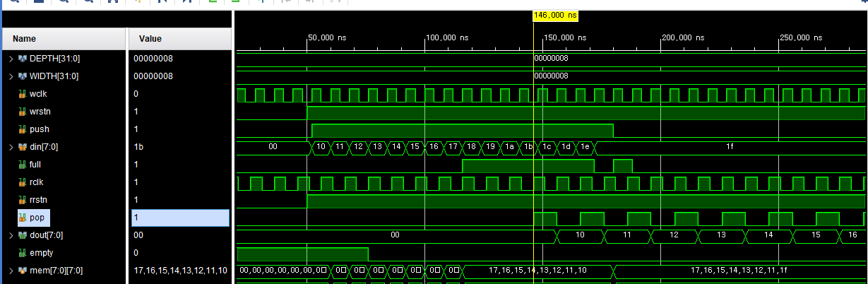Select the empty value cell showing 0
868x284 pixels.
pyautogui.click(x=180, y=253)
